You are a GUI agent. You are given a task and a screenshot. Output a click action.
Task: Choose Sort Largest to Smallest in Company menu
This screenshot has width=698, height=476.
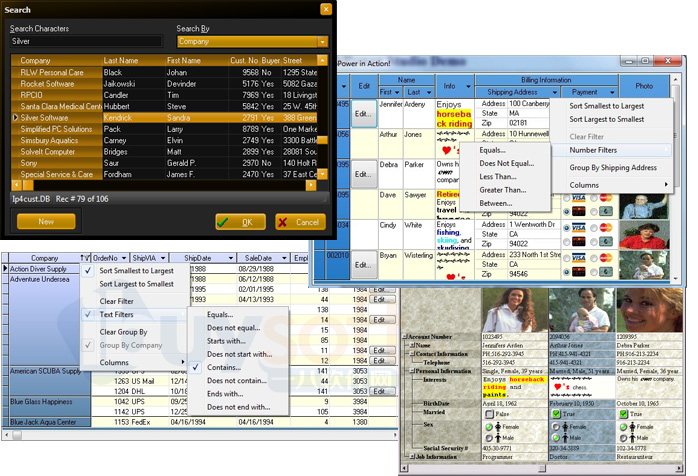coord(135,284)
